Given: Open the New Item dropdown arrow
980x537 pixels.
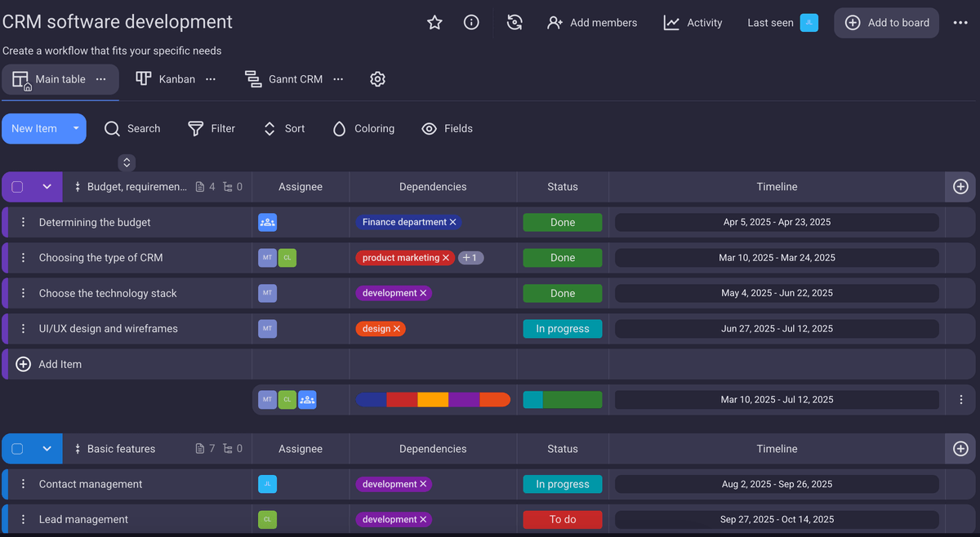Looking at the screenshot, I should (x=76, y=129).
